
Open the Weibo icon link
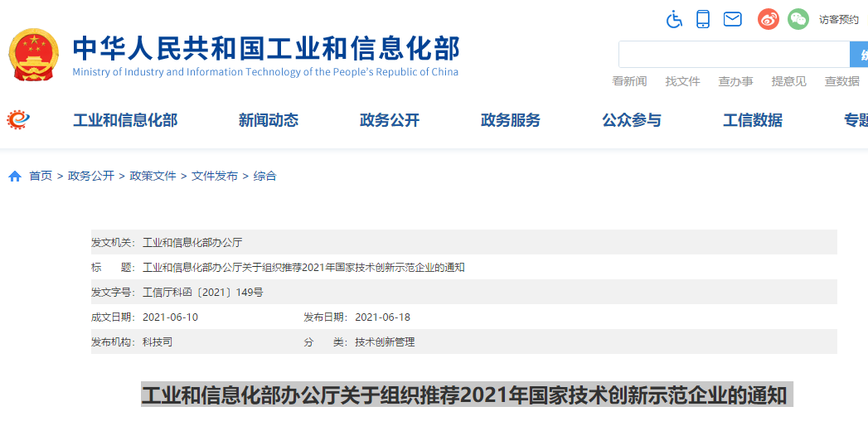pos(769,19)
